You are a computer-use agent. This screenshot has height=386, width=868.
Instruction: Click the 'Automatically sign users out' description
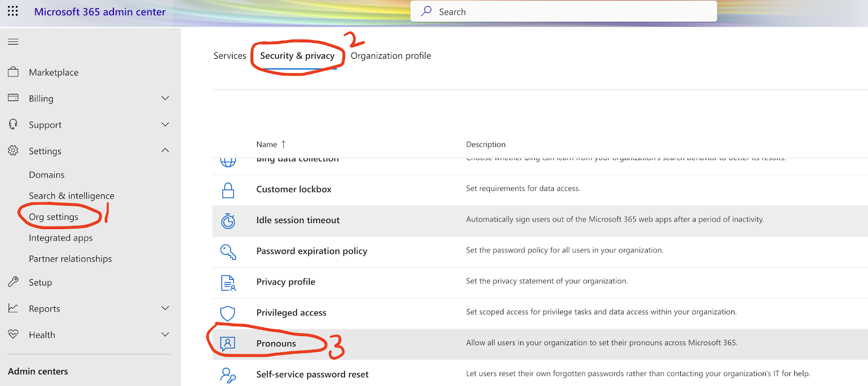[x=615, y=219]
